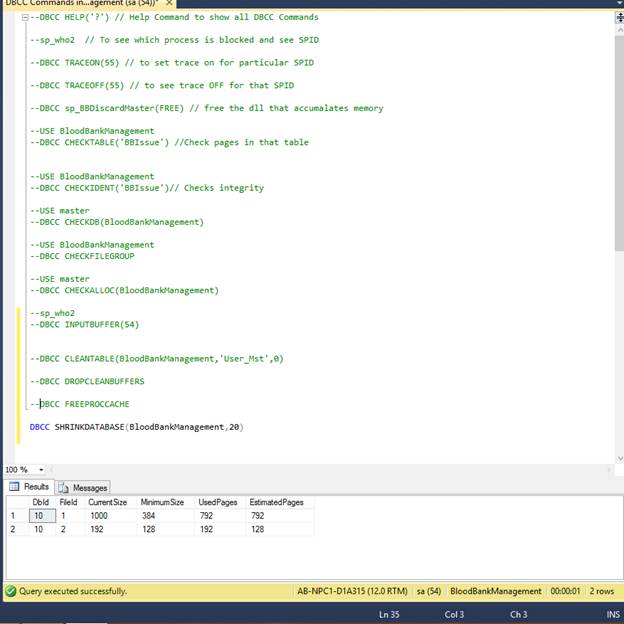
Task: Click the green query success check icon
Action: click(11, 591)
